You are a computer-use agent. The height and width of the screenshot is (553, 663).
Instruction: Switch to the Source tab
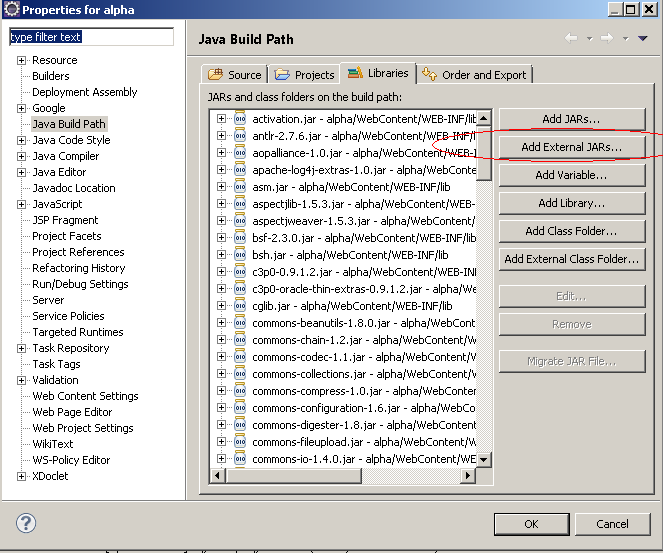235,75
